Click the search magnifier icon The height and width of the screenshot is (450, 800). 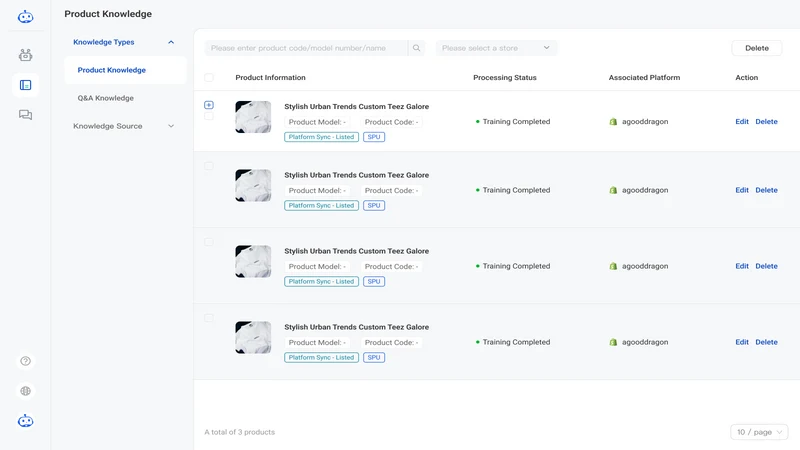tap(416, 48)
